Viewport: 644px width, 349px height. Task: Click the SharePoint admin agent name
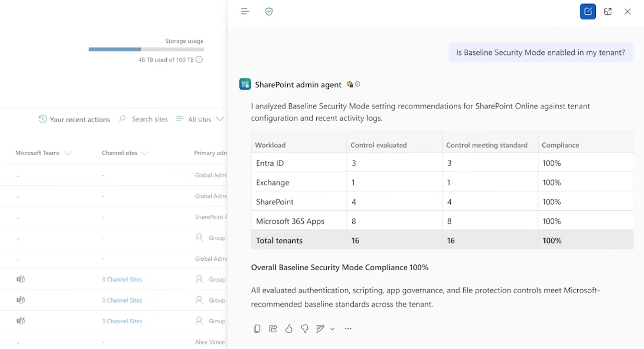pos(298,85)
